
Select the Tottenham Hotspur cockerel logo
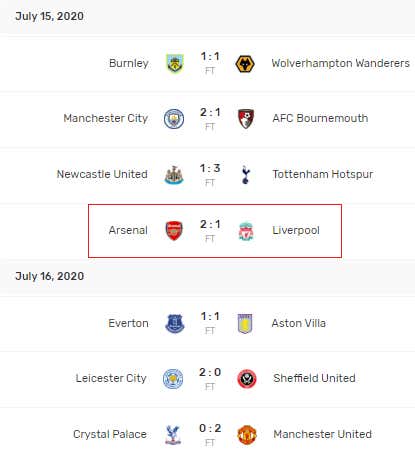(245, 174)
